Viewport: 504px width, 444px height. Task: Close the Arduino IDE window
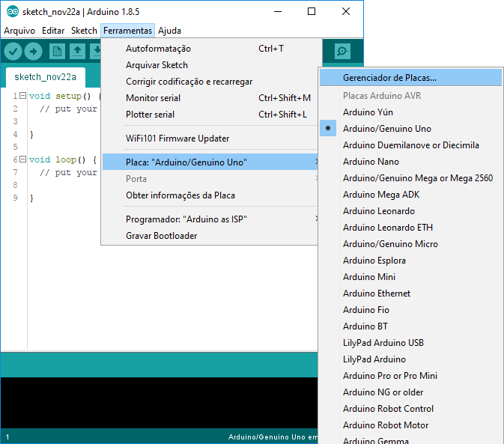pos(346,11)
